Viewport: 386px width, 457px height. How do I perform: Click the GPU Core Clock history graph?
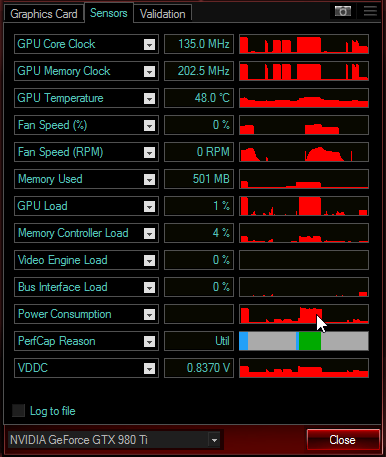[x=304, y=44]
